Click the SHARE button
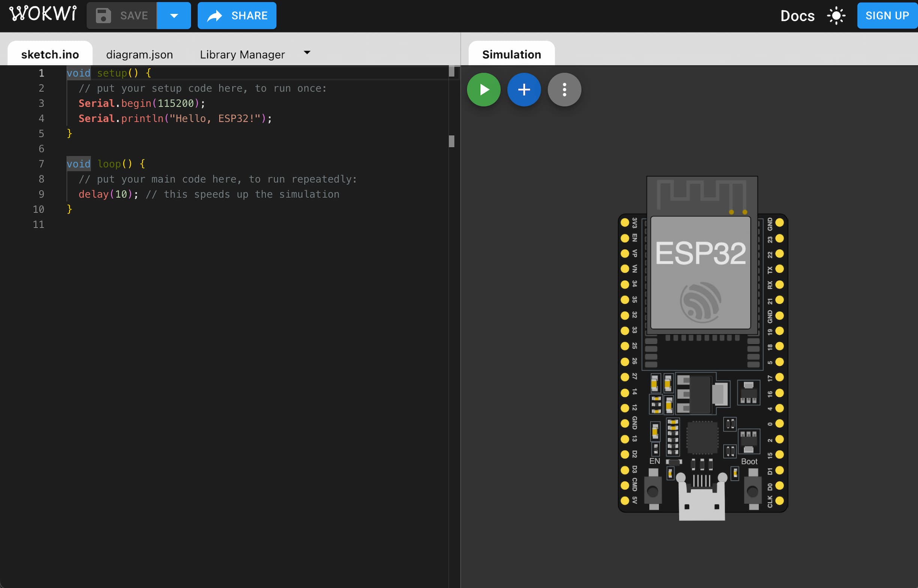Viewport: 918px width, 588px height. click(x=237, y=16)
